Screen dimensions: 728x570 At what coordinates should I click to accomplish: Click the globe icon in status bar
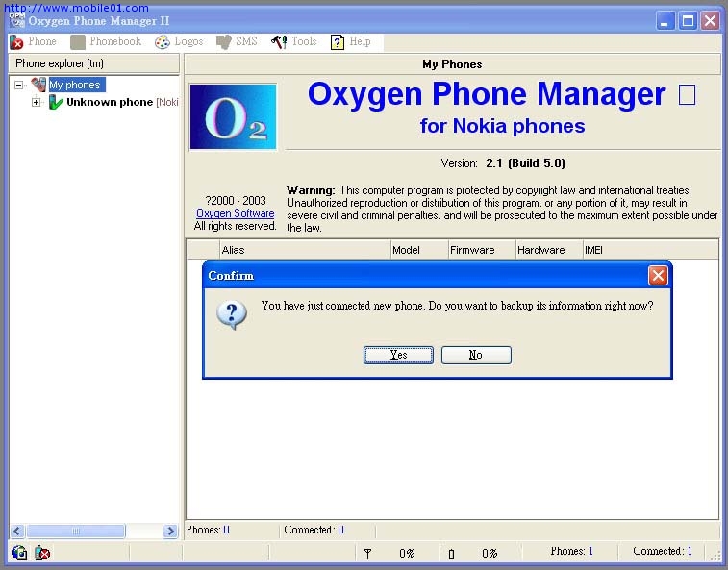(x=19, y=553)
